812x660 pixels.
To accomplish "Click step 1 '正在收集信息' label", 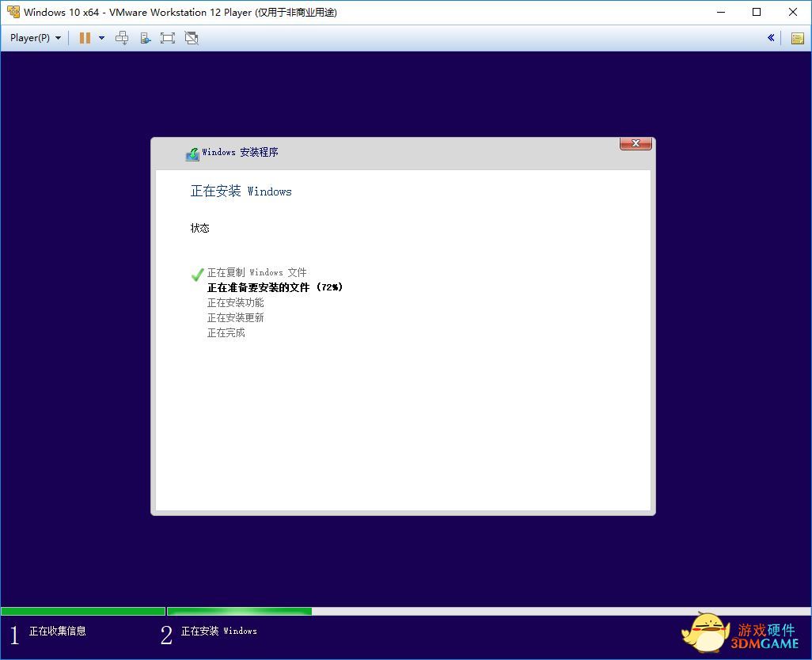I will (58, 631).
